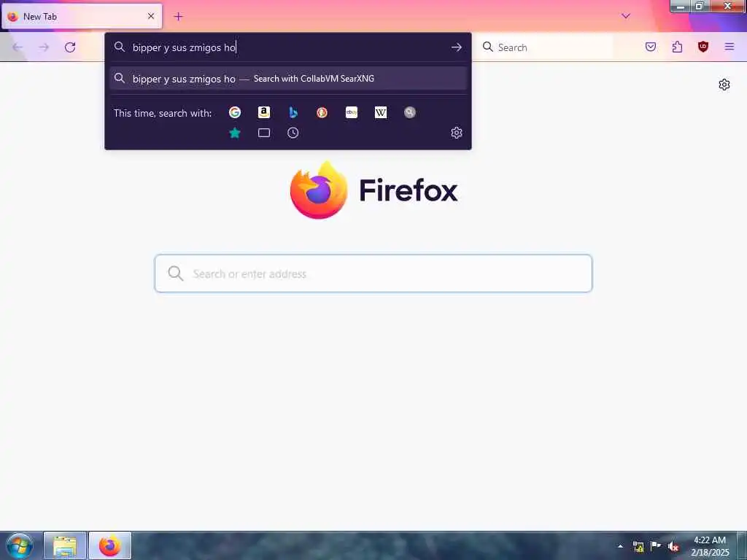Viewport: 747px width, 560px height.
Task: Click the Search or enter address field
Action: point(373,273)
